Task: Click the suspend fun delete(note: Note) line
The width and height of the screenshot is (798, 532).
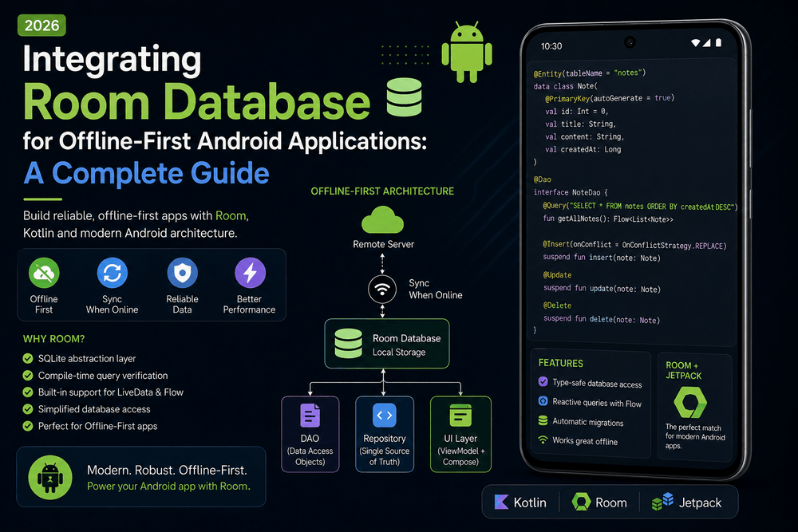Action: (x=602, y=319)
